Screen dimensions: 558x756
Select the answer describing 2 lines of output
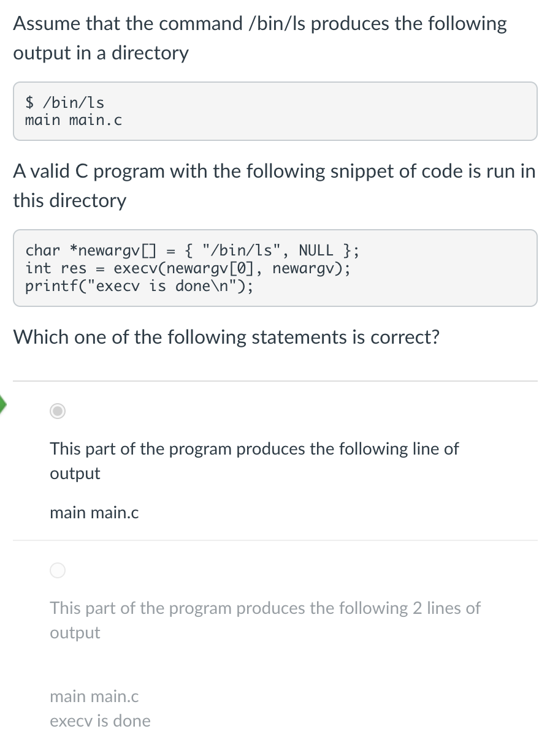pos(265,620)
